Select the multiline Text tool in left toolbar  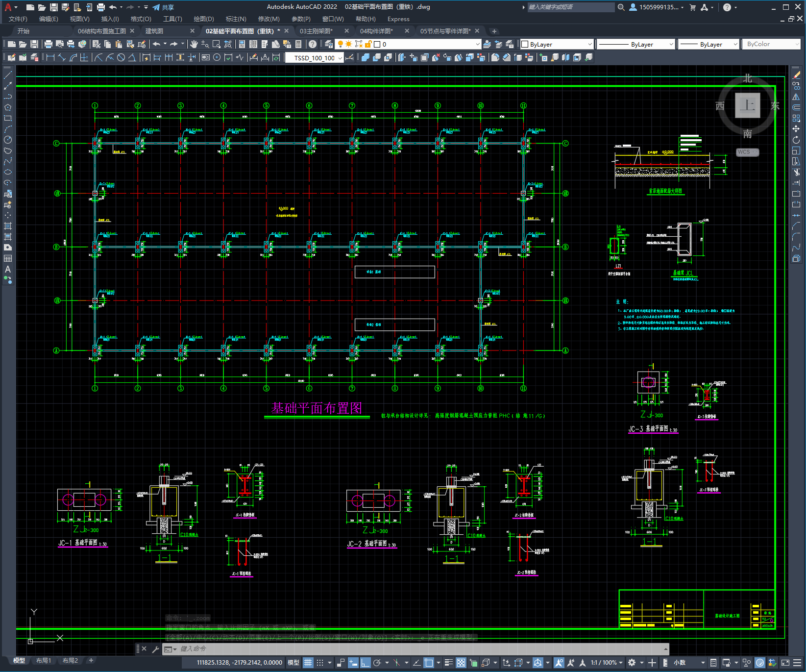(x=8, y=269)
